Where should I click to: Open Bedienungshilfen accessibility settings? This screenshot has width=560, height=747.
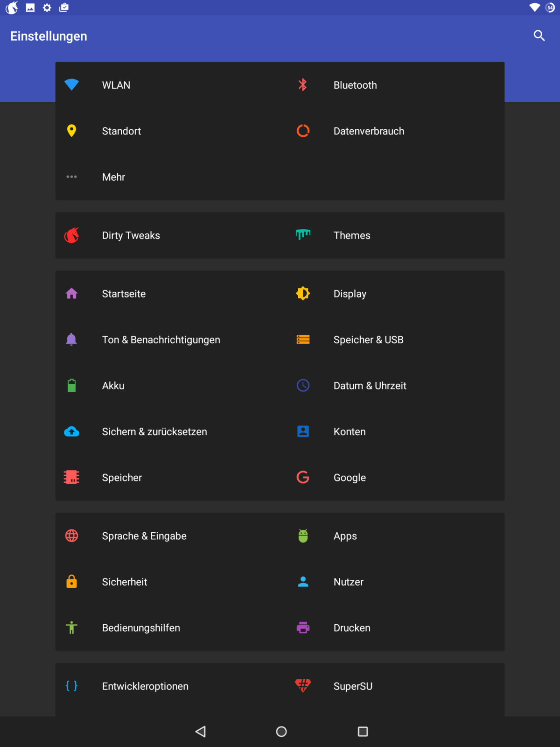coord(141,628)
